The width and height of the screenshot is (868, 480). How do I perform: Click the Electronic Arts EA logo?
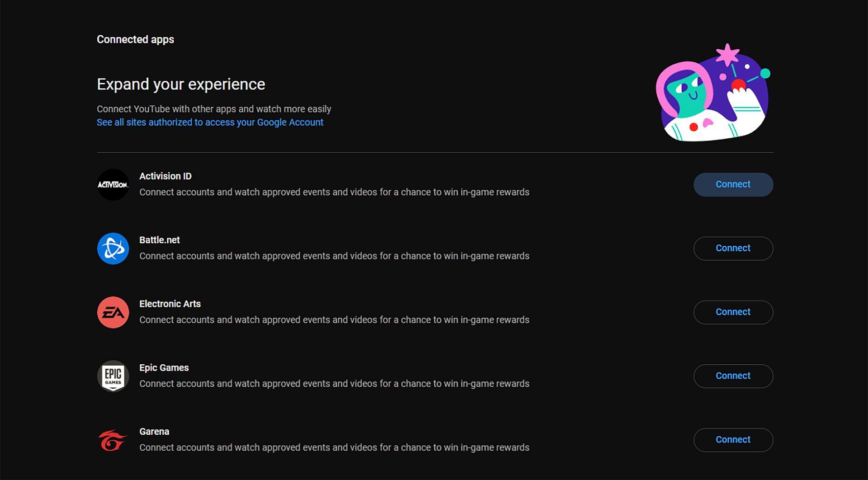113,312
